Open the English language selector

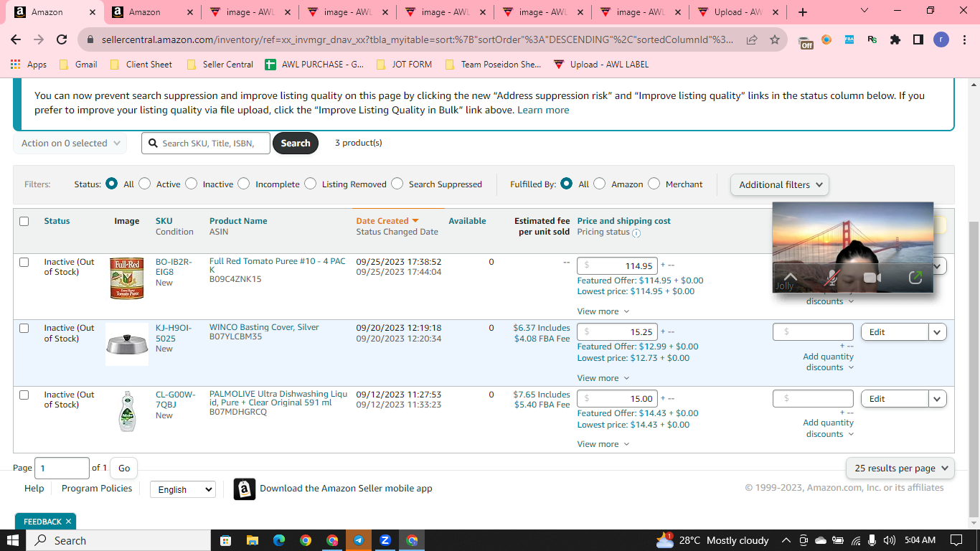[x=182, y=489]
